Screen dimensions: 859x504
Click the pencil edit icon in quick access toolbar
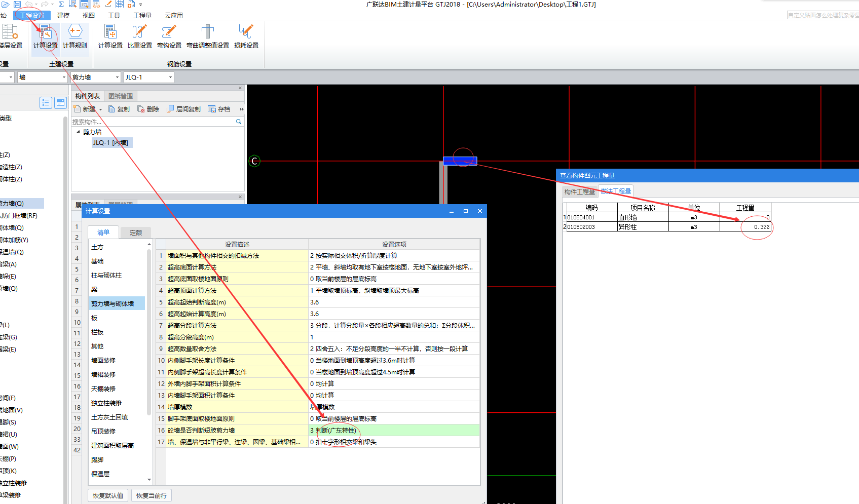pos(108,4)
